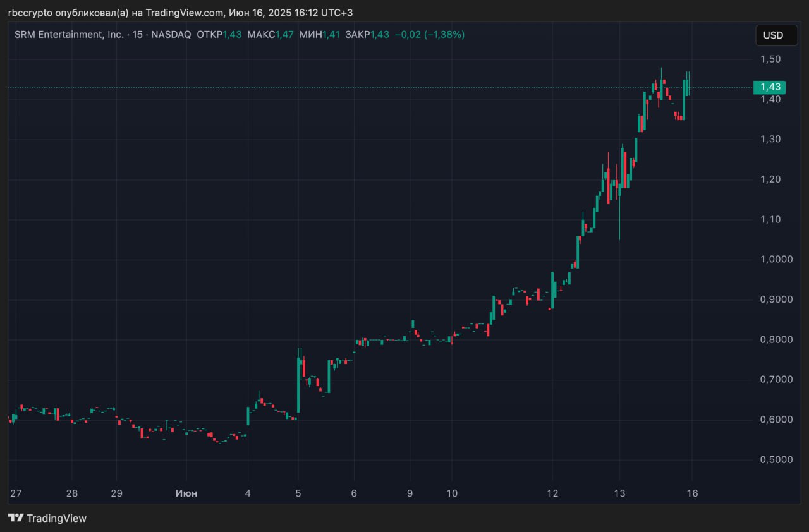Click the USD currency button
The height and width of the screenshot is (532, 809).
(776, 35)
